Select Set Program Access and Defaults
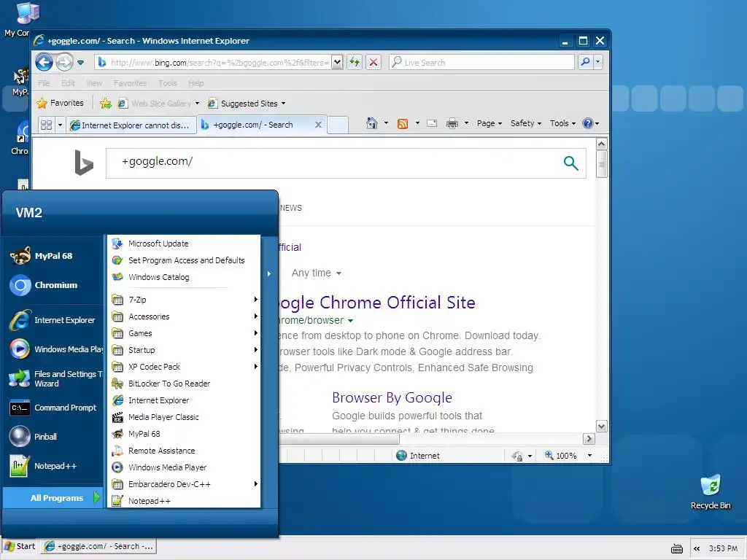Screen dimensions: 747x560 [x=184, y=260]
